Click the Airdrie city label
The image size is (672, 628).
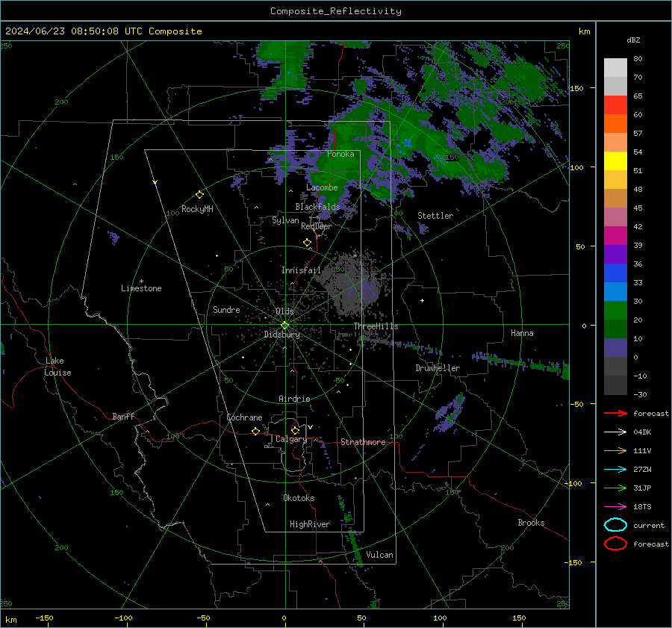(294, 399)
